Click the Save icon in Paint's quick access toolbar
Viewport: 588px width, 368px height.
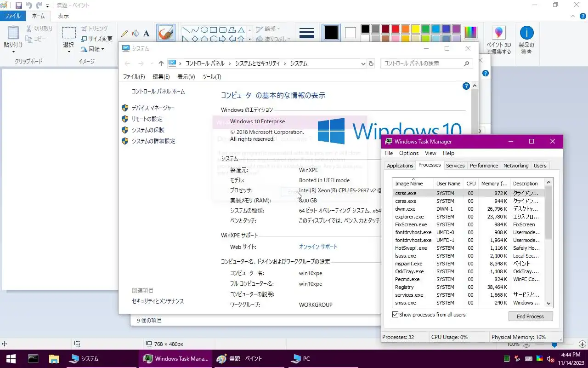click(x=19, y=6)
